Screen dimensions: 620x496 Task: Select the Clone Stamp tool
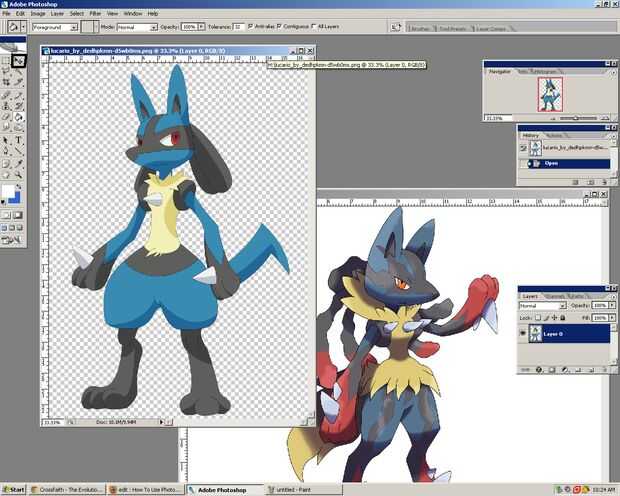(x=6, y=106)
